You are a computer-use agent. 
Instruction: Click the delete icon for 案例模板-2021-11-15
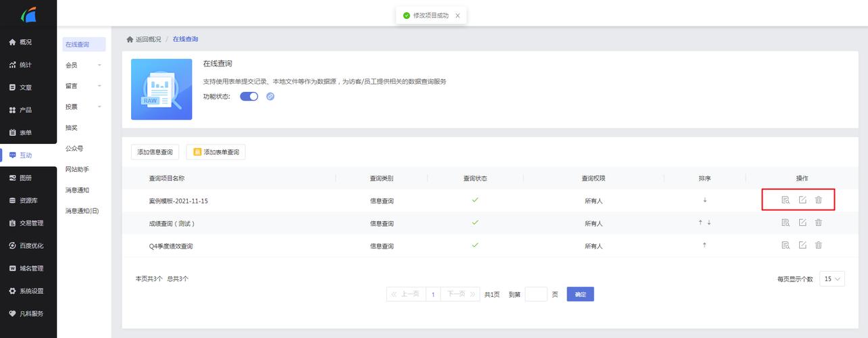(818, 200)
